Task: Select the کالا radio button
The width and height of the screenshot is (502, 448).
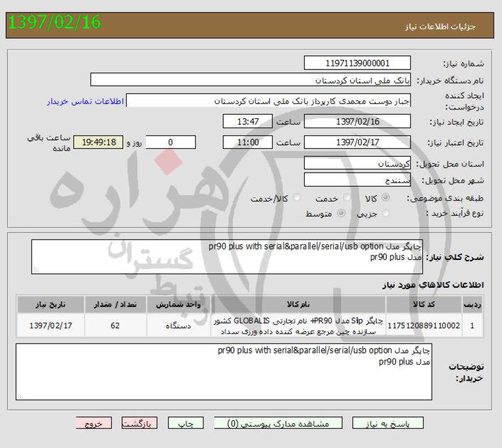Action: click(x=386, y=197)
